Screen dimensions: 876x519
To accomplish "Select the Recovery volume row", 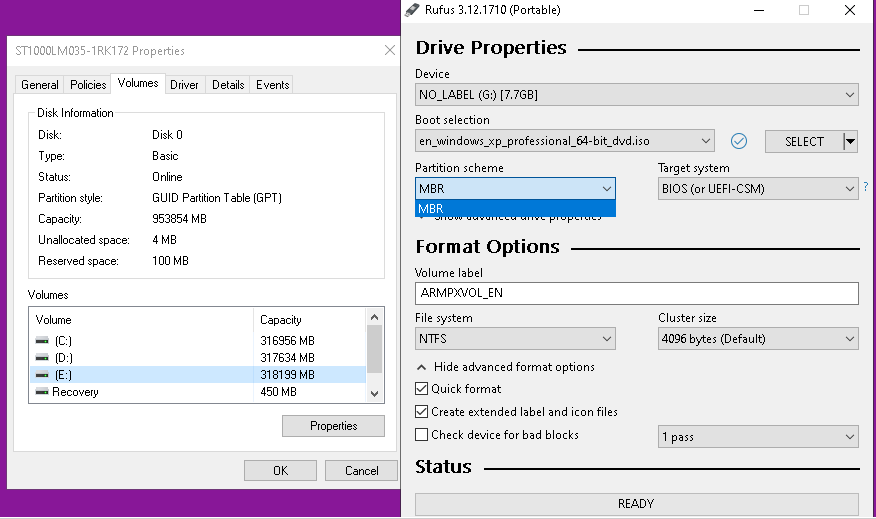I will (x=198, y=392).
